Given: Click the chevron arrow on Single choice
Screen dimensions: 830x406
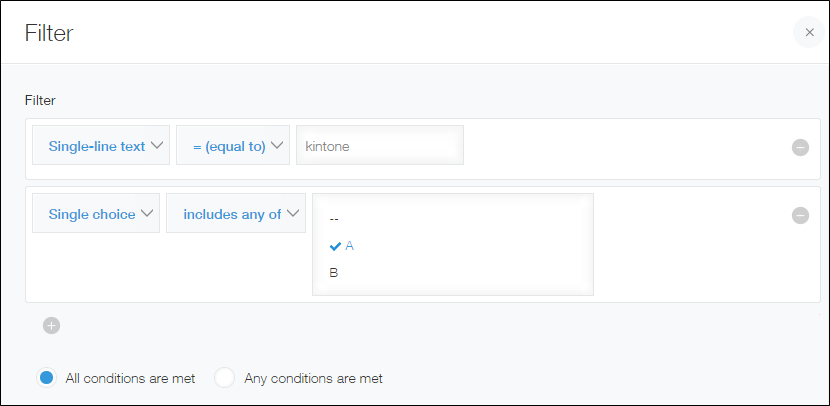Looking at the screenshot, I should tap(147, 214).
